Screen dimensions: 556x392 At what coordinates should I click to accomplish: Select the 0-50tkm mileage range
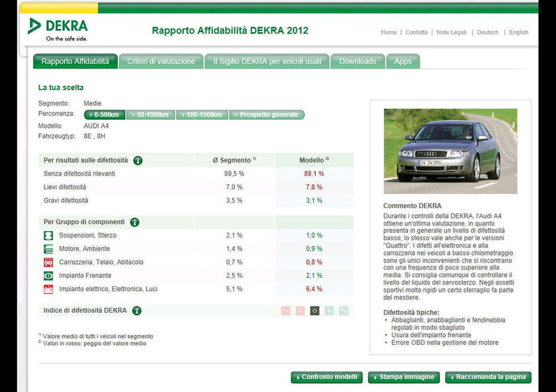(x=105, y=115)
